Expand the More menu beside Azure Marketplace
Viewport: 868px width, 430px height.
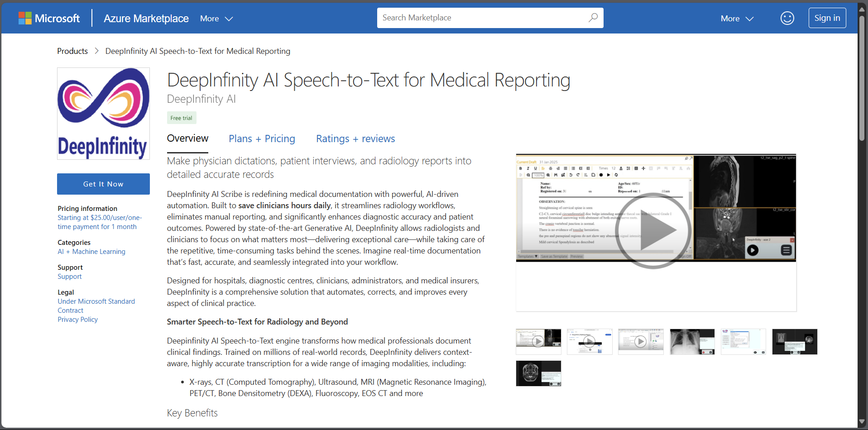(x=216, y=19)
